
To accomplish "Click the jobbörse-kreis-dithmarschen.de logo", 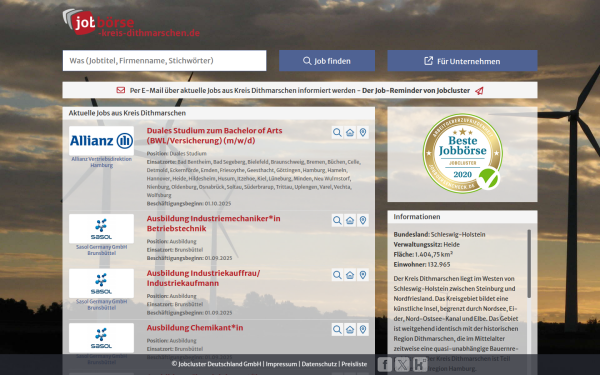I will (x=131, y=23).
